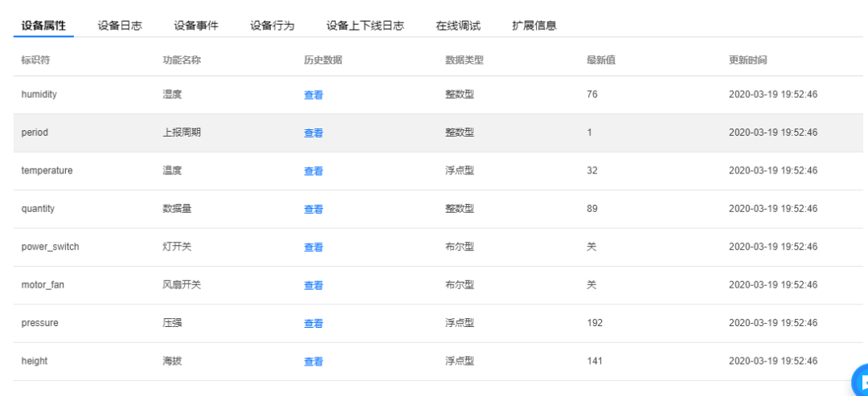
Task: Select the temperature identifier cell
Action: click(47, 171)
